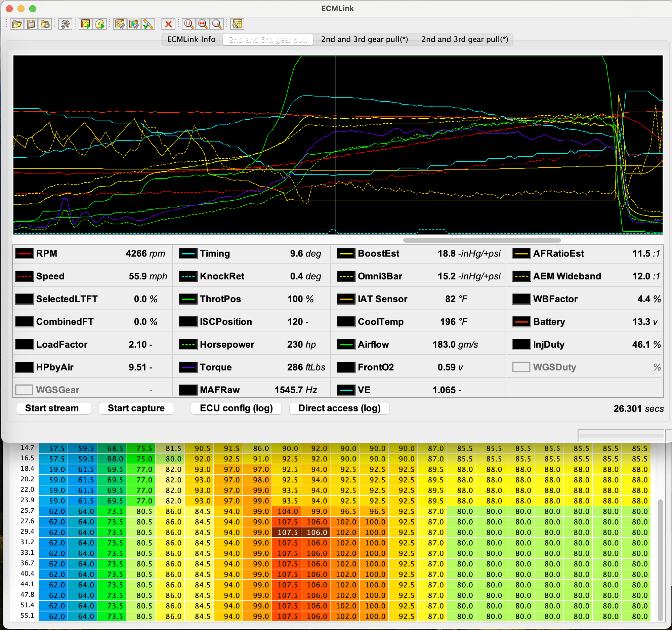Click the red Battery color swatch

click(x=521, y=322)
